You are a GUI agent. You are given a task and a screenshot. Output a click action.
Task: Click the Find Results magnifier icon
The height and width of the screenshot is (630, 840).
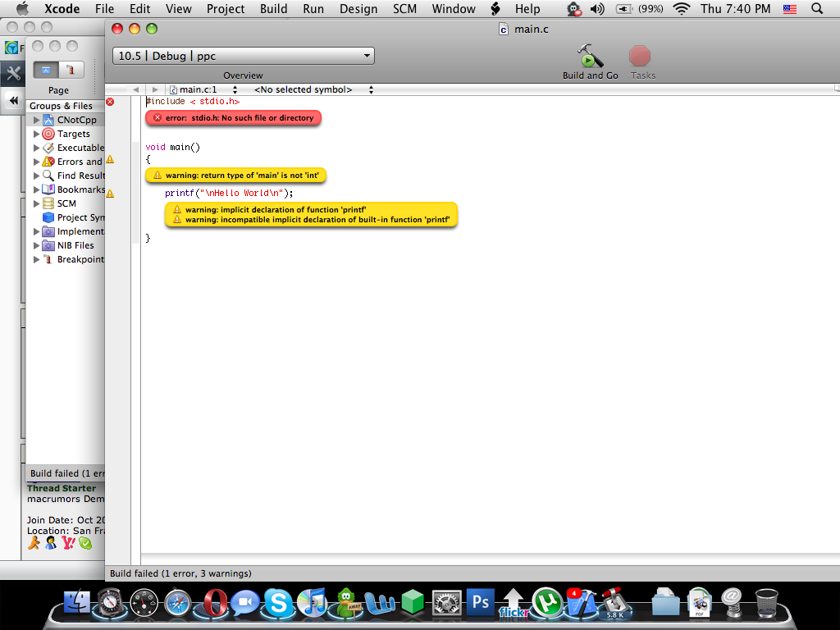(x=48, y=176)
